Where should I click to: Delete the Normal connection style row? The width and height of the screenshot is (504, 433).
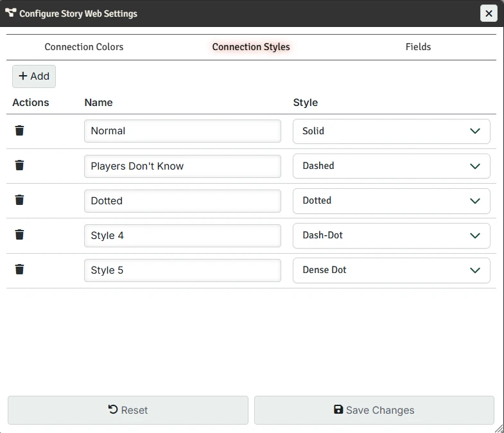pos(20,130)
